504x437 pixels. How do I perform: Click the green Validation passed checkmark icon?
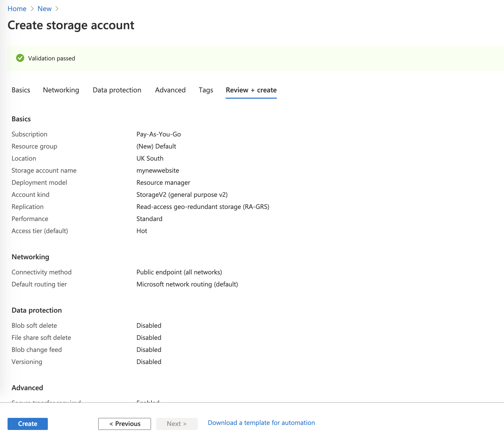[20, 58]
